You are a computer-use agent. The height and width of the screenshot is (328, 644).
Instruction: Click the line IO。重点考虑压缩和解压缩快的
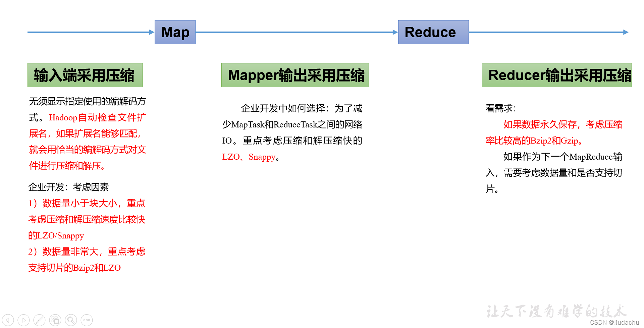coord(292,141)
